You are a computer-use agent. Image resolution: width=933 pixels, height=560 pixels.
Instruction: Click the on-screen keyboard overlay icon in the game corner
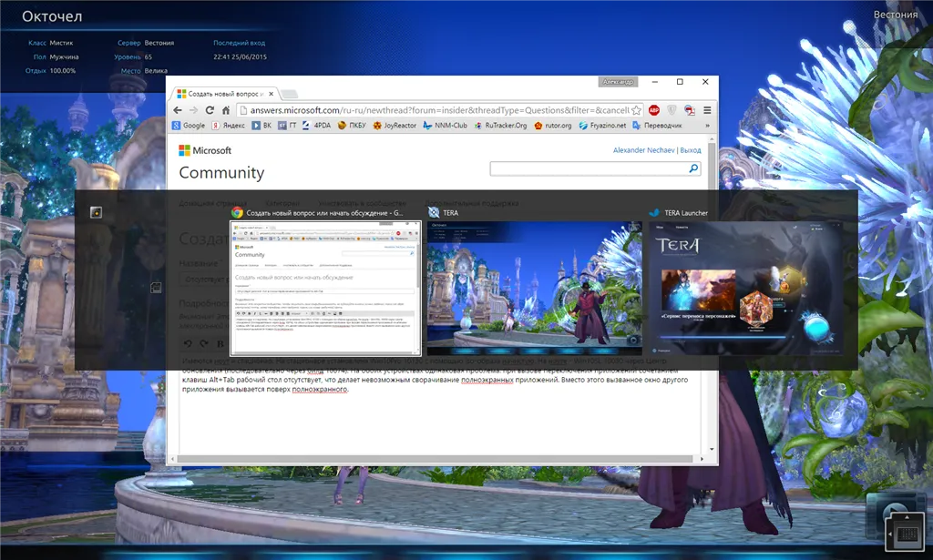(907, 534)
